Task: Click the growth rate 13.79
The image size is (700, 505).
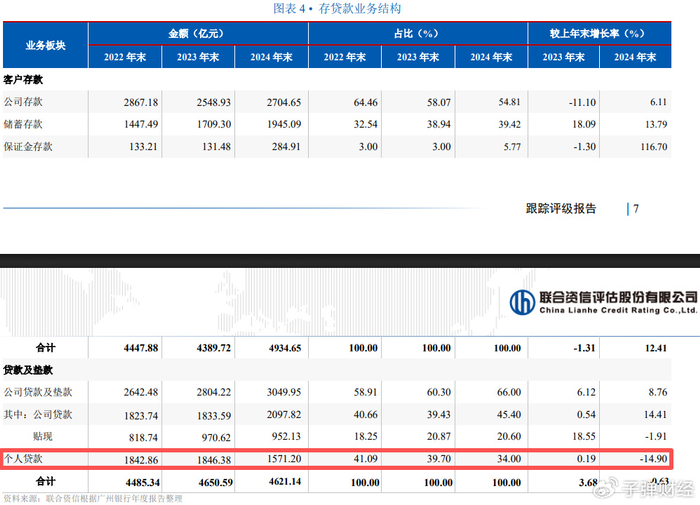Action: (x=656, y=125)
